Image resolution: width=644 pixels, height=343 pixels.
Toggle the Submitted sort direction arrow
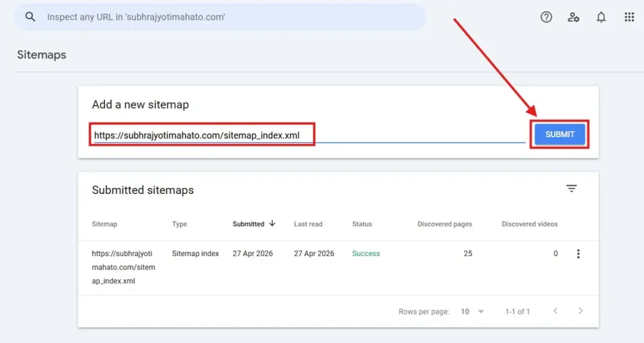click(272, 223)
